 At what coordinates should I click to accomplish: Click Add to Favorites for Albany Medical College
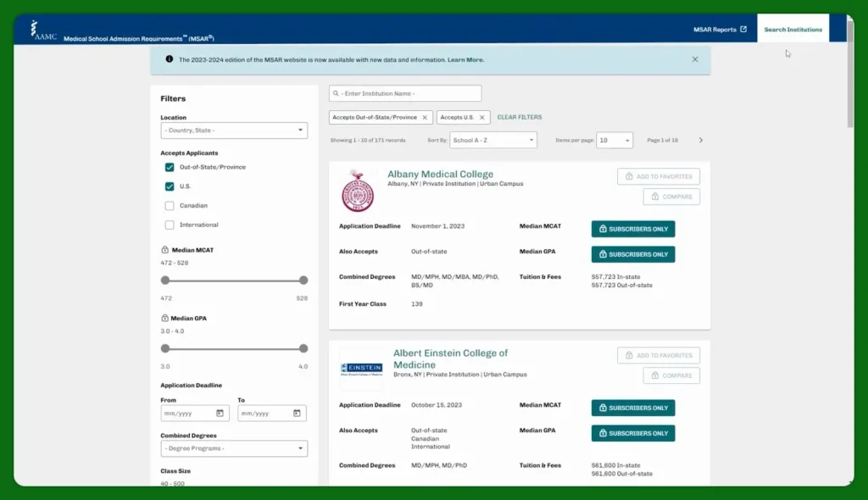click(658, 176)
